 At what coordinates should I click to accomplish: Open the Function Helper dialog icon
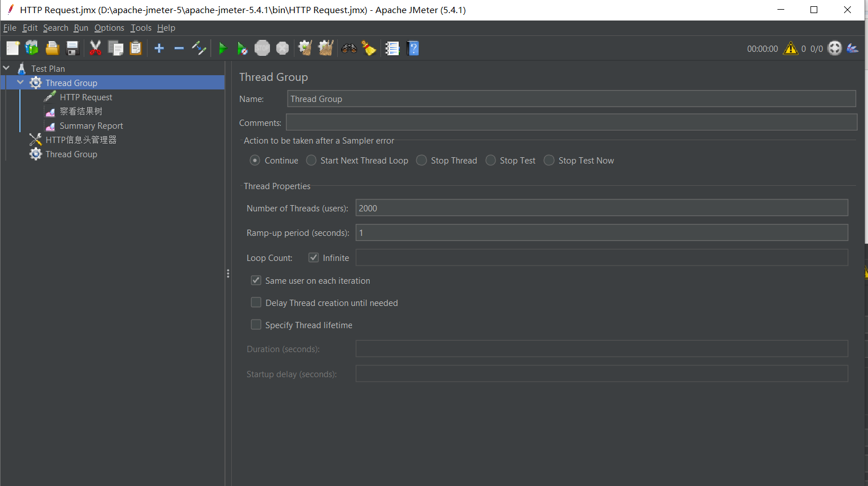pyautogui.click(x=392, y=48)
